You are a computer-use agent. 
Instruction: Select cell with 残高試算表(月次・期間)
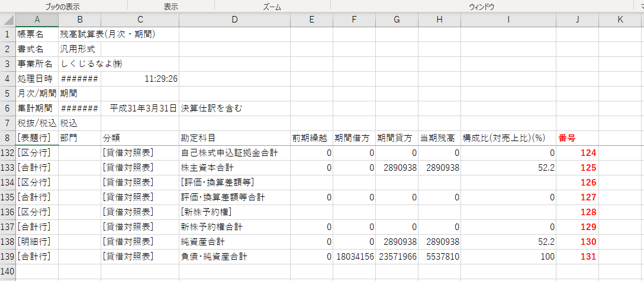108,34
